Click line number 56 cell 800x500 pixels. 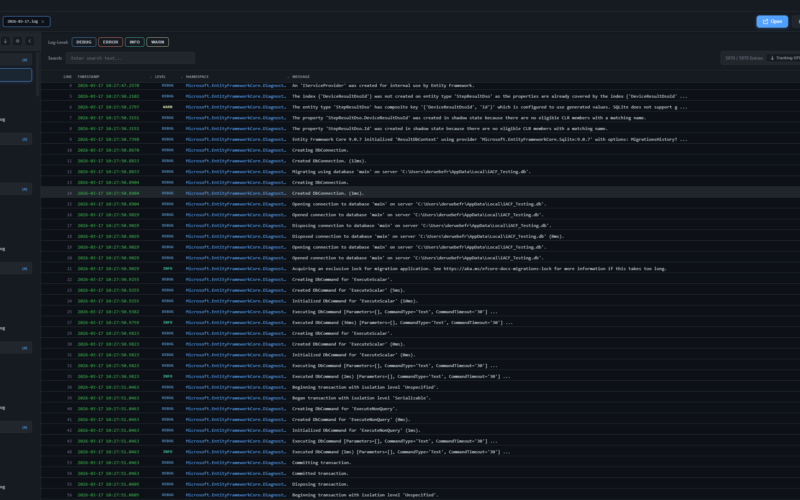[69, 495]
